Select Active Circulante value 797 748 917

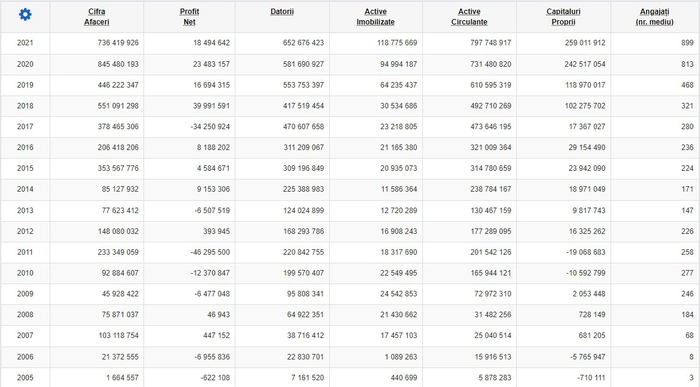[491, 43]
